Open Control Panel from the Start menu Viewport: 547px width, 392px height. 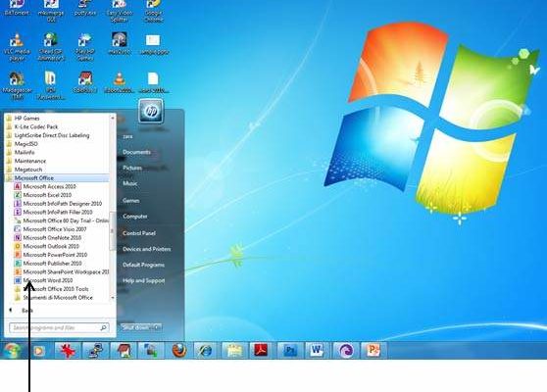(139, 233)
